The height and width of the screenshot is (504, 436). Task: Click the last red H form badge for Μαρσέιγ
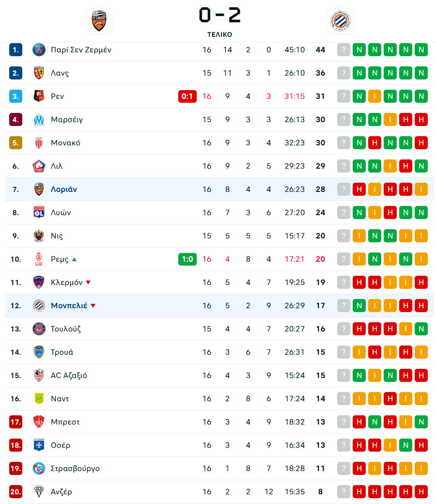click(421, 120)
